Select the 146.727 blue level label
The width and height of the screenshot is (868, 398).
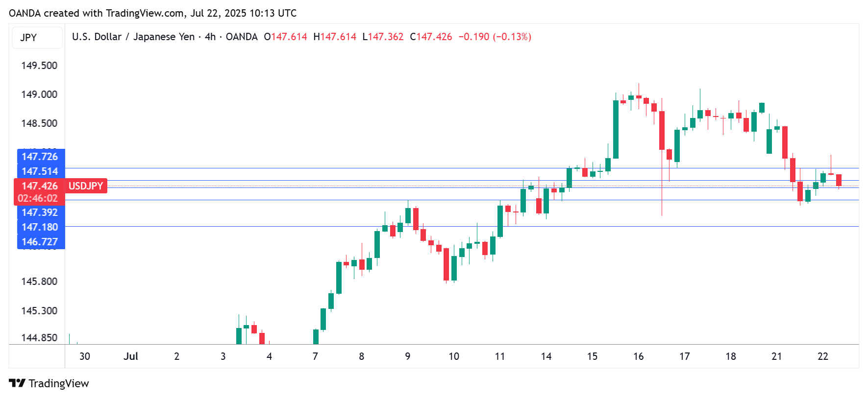pos(40,242)
